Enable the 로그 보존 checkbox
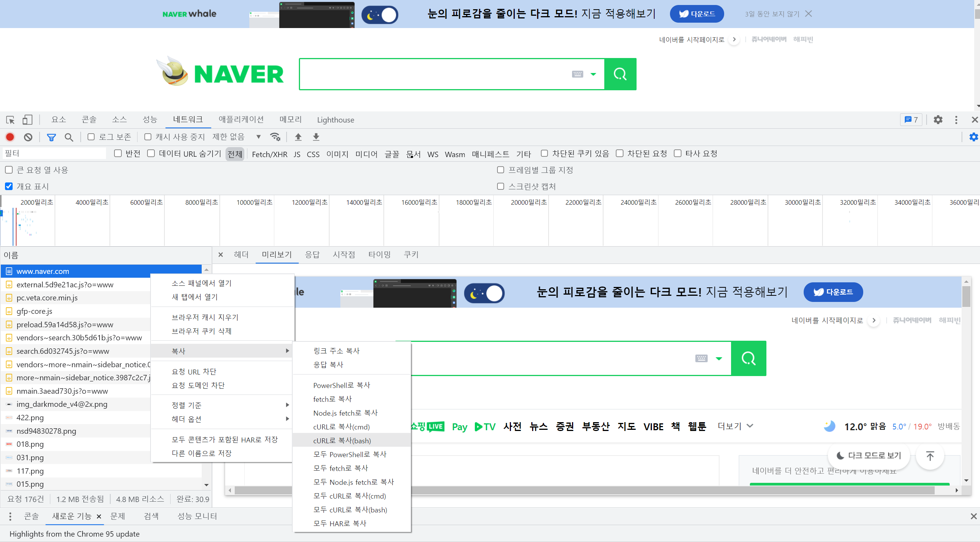 coord(91,137)
